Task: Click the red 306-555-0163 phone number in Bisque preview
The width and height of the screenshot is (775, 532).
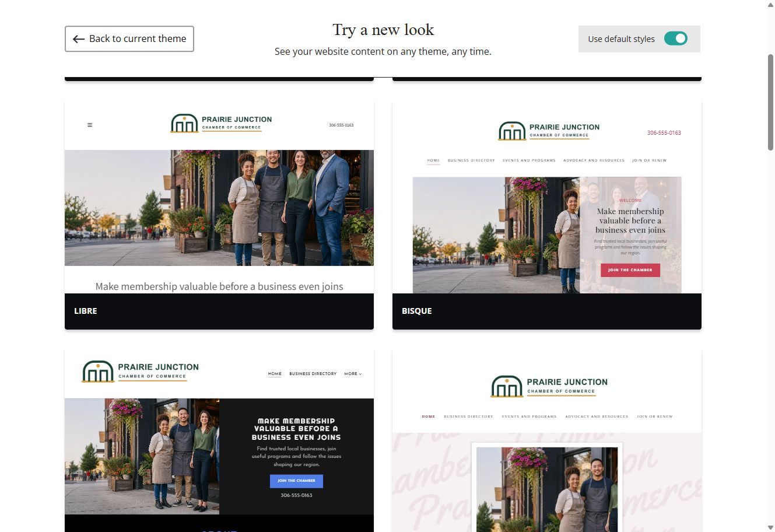Action: point(664,133)
